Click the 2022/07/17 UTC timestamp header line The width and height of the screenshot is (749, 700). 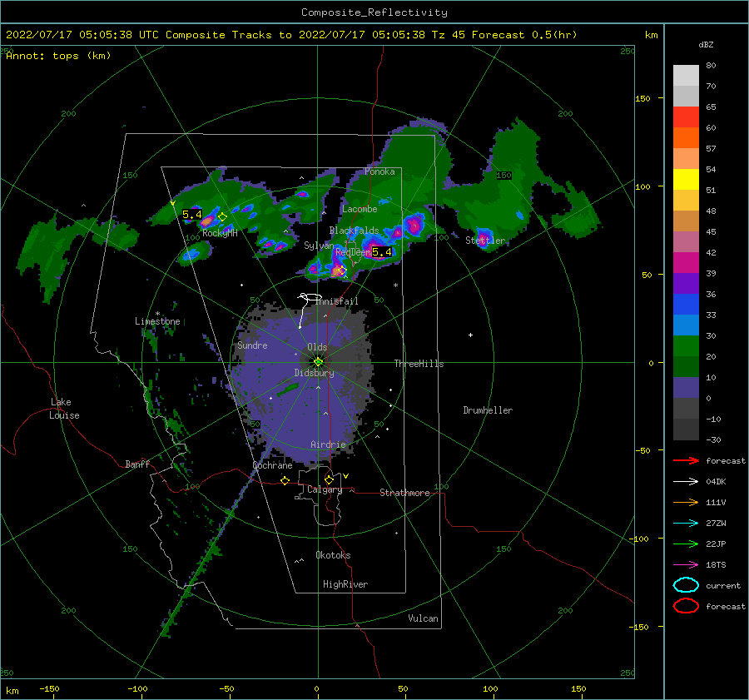tap(291, 35)
